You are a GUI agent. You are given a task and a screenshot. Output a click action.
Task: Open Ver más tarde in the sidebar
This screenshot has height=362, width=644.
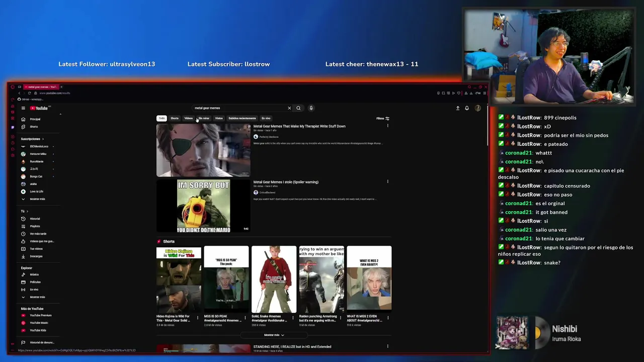(38, 234)
